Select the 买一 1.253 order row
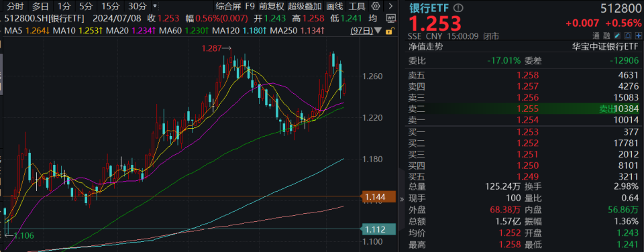This screenshot has height=252, width=644. click(524, 132)
